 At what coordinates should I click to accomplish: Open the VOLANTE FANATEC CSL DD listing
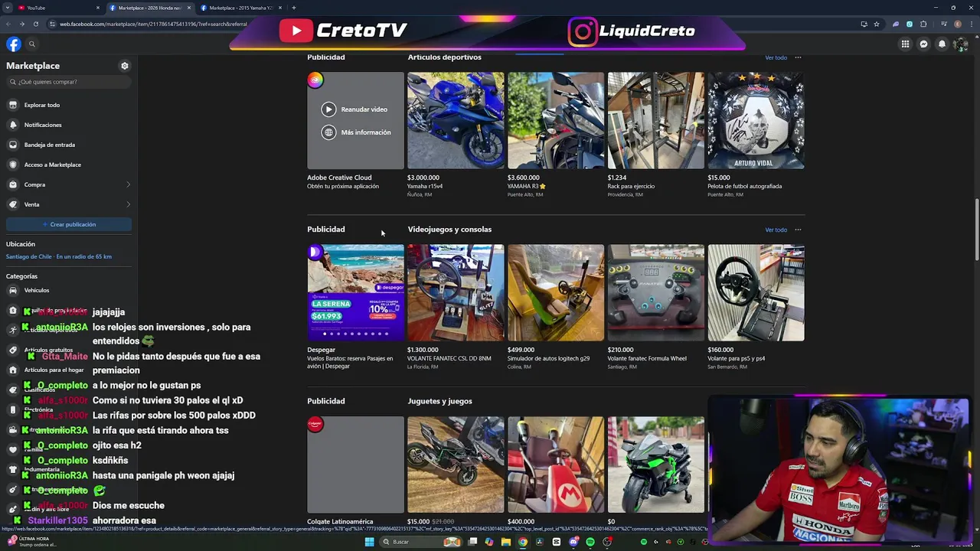(x=456, y=292)
